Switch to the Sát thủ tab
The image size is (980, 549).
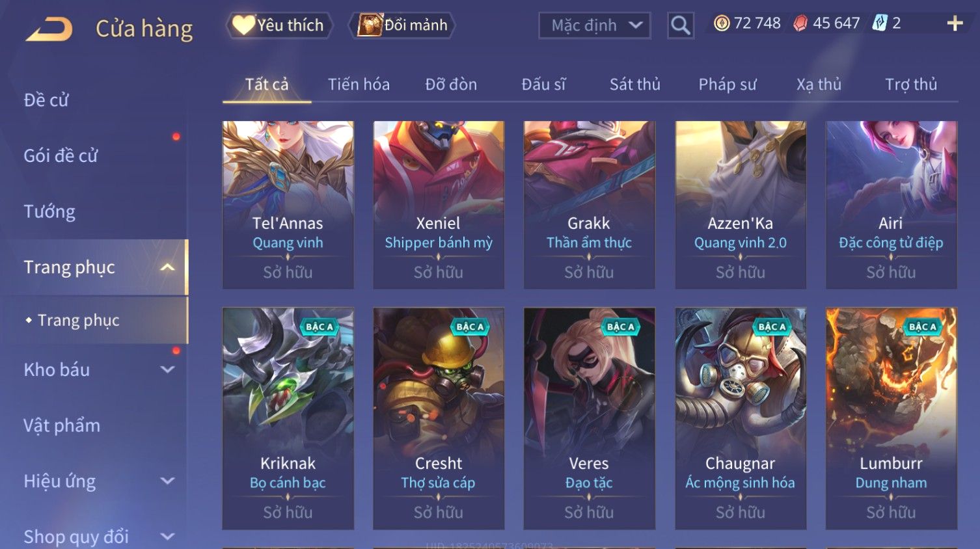tap(634, 85)
